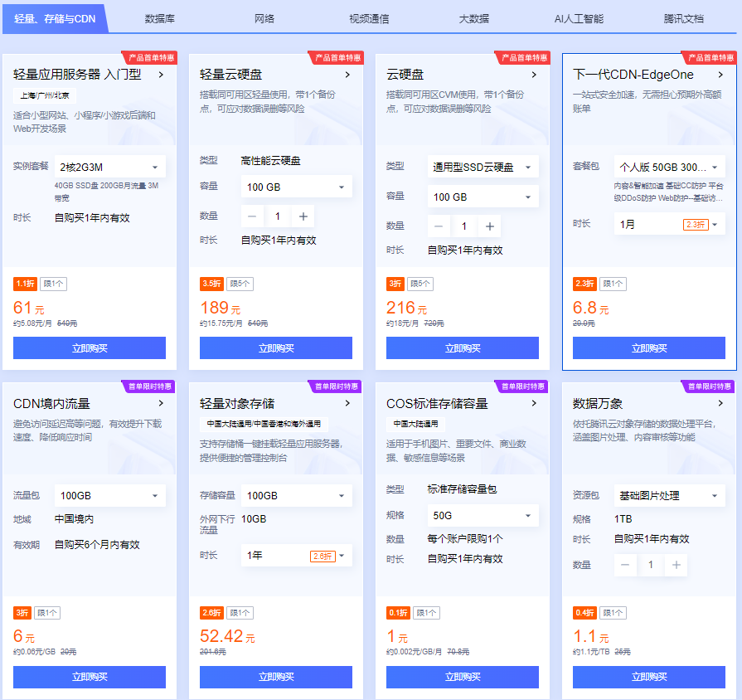Click the arrow next to 轻量云硬盘 title
The width and height of the screenshot is (742, 700).
coord(348,75)
